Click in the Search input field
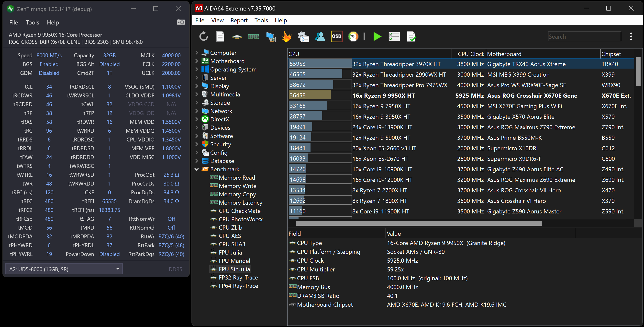Screen dimensions: 644x327 [584, 36]
